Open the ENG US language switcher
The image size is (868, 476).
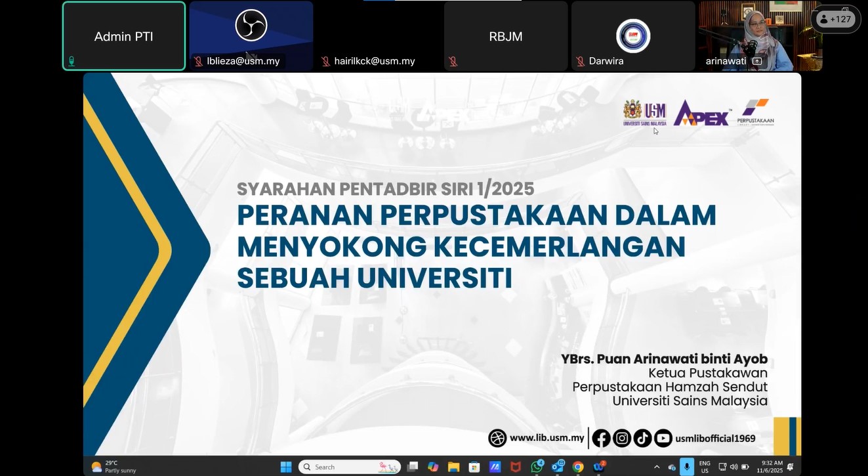(x=705, y=467)
